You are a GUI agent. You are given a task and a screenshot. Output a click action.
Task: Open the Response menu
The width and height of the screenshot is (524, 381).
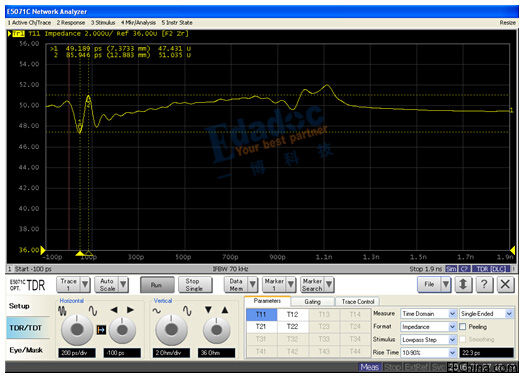point(71,23)
